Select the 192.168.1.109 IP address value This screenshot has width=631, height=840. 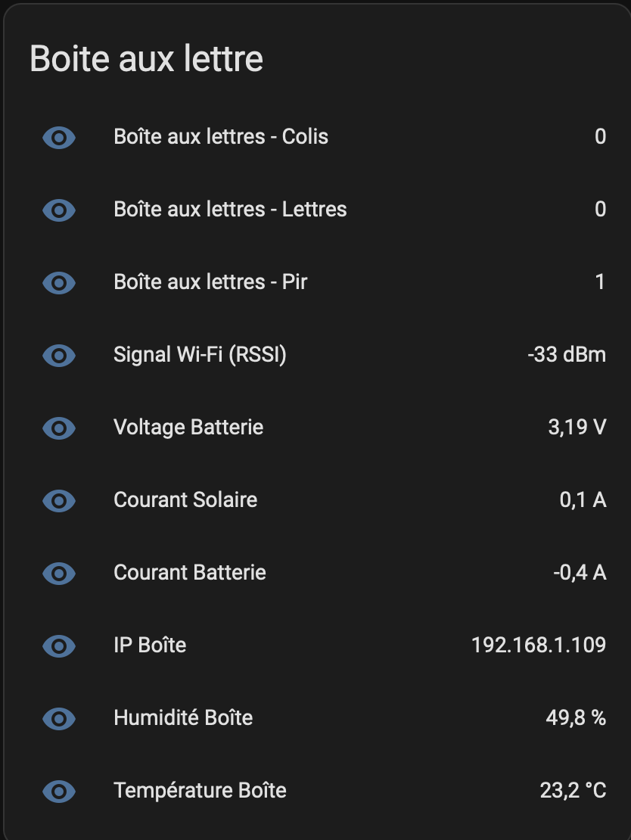[x=539, y=645]
